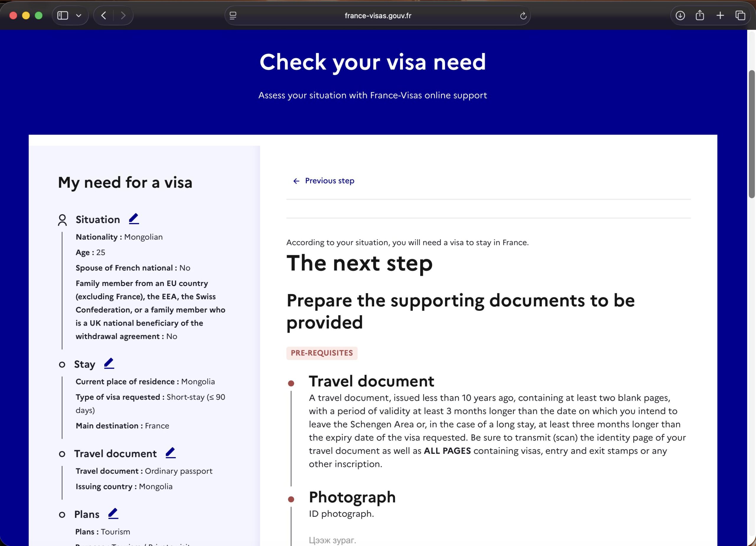Select Issuing country : Mongolia line
The image size is (756, 546).
[x=124, y=486]
